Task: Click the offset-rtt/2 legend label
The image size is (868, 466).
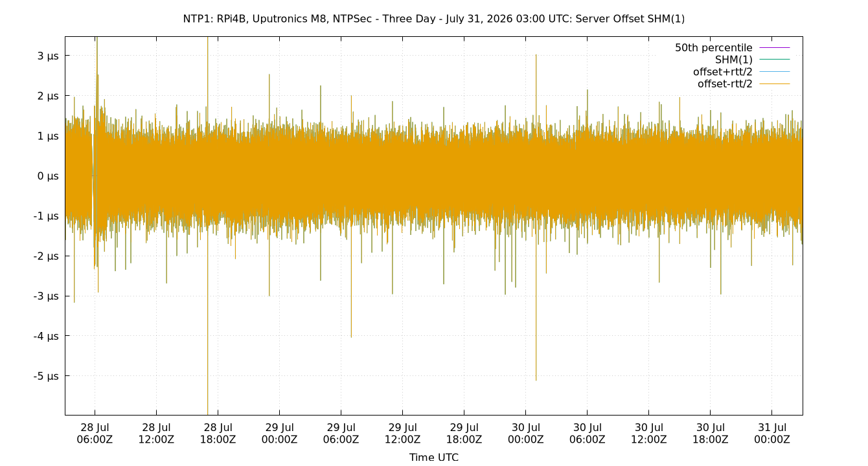Action: (725, 84)
